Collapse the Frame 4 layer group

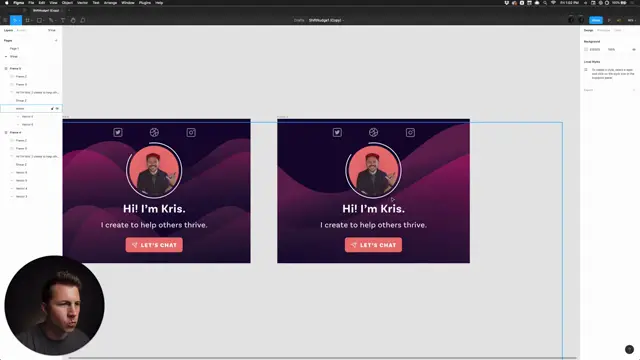[x=6, y=133]
